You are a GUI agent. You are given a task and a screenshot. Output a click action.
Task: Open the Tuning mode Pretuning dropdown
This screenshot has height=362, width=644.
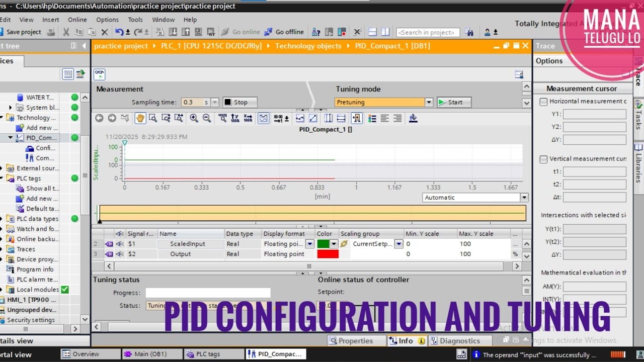(429, 102)
